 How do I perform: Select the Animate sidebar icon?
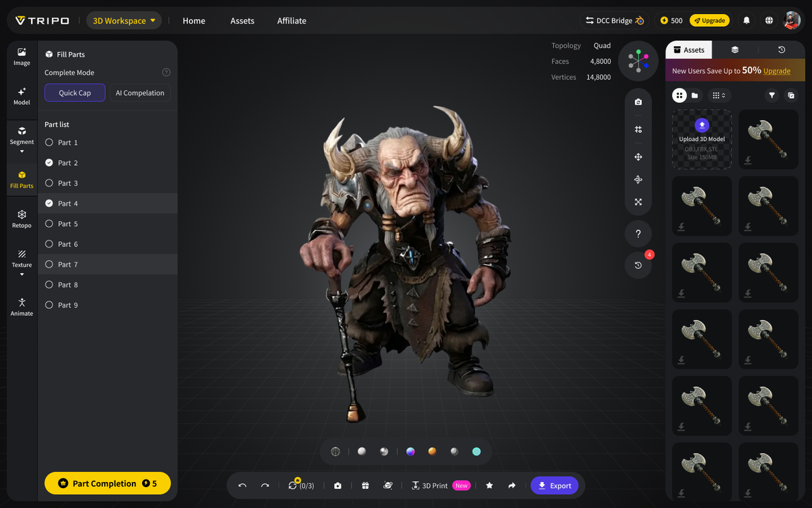(22, 307)
